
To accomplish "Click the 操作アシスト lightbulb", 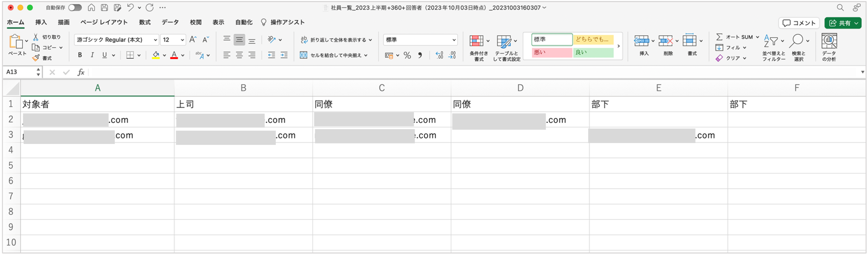I will coord(264,22).
